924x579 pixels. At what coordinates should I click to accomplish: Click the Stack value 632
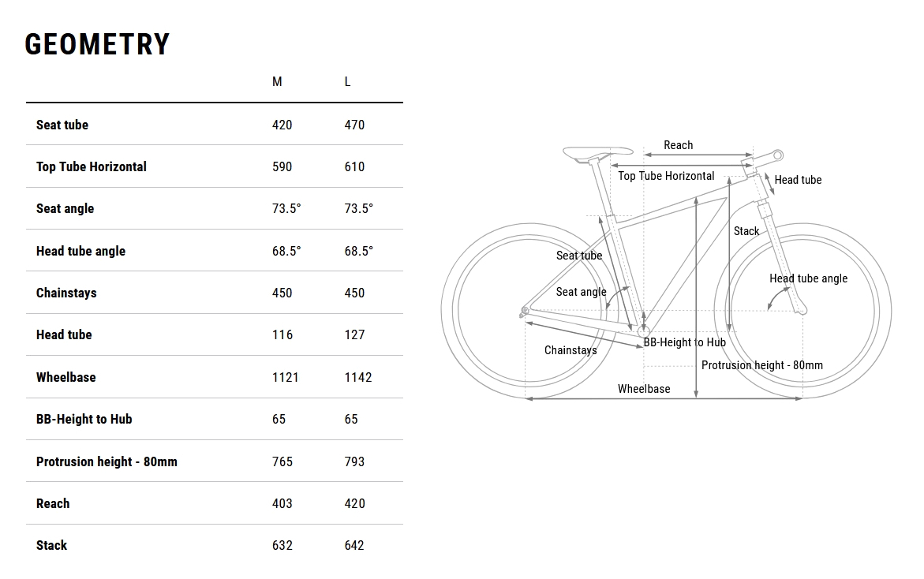pyautogui.click(x=282, y=545)
